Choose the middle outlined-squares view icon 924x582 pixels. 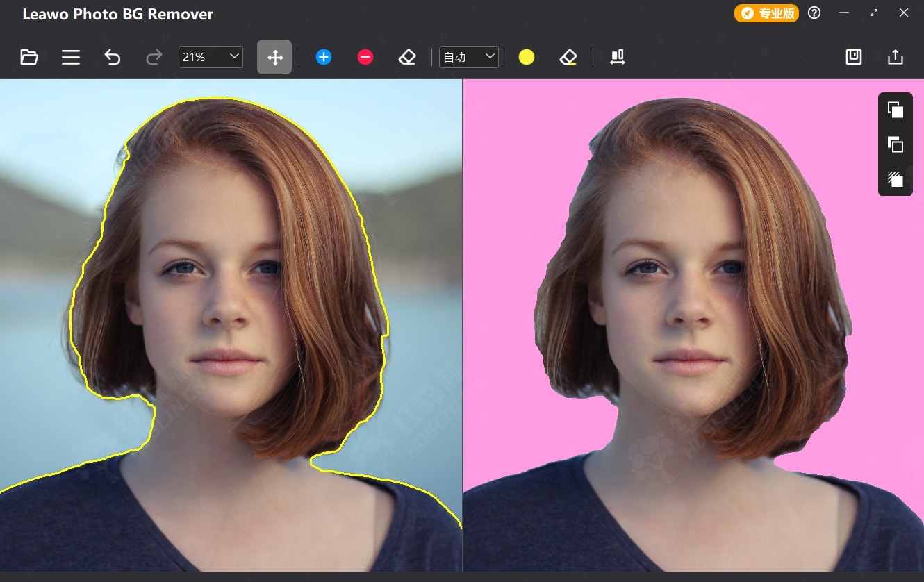click(x=896, y=144)
